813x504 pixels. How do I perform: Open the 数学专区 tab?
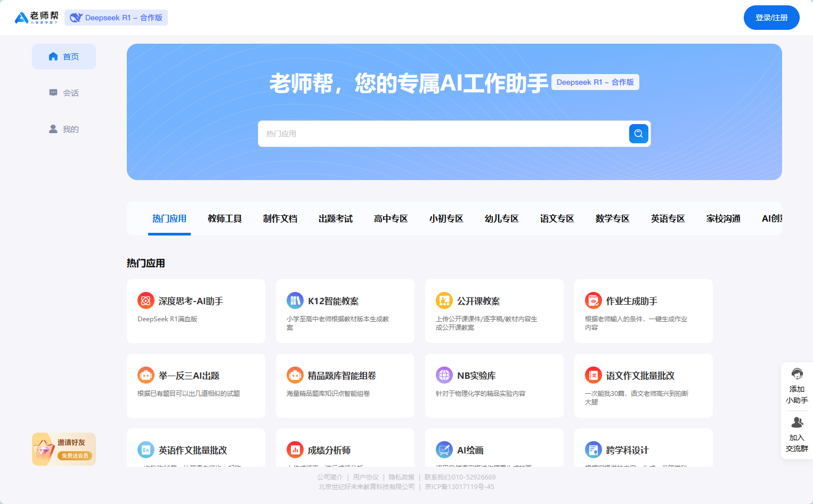(x=613, y=218)
